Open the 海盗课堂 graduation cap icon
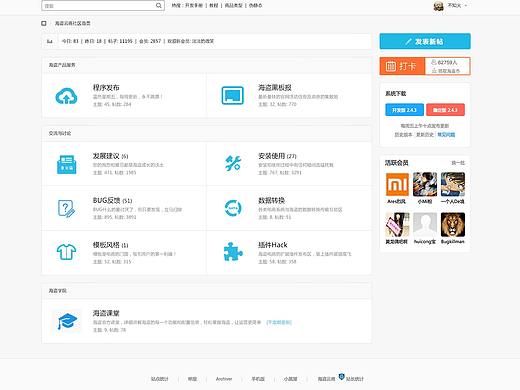 [67, 321]
